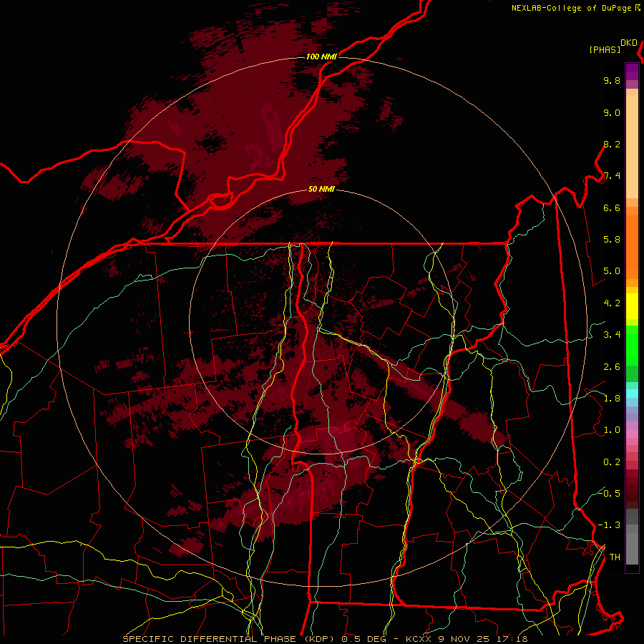The width and height of the screenshot is (644, 644).
Task: Click the TH threshold legend label
Action: click(x=615, y=557)
